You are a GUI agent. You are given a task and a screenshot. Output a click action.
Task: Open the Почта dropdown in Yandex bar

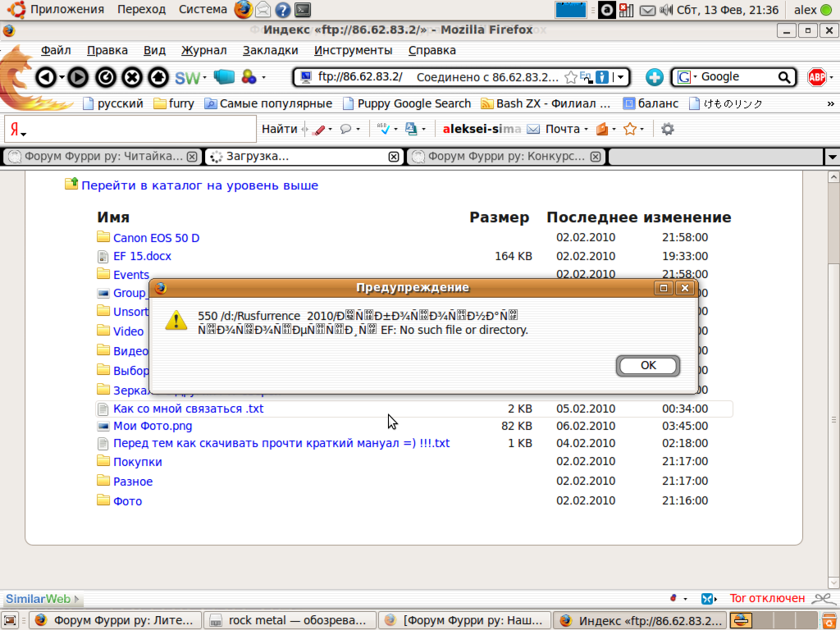pyautogui.click(x=586, y=129)
